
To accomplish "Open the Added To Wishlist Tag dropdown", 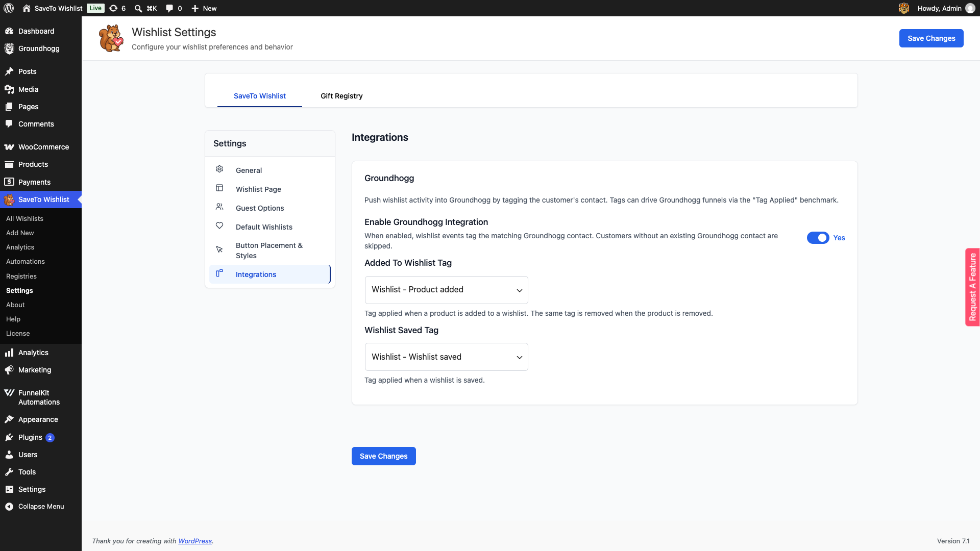I will (447, 290).
